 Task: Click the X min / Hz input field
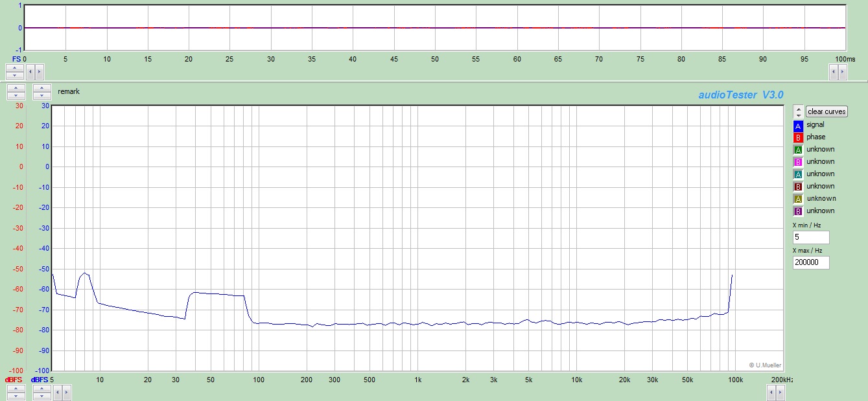coord(810,237)
